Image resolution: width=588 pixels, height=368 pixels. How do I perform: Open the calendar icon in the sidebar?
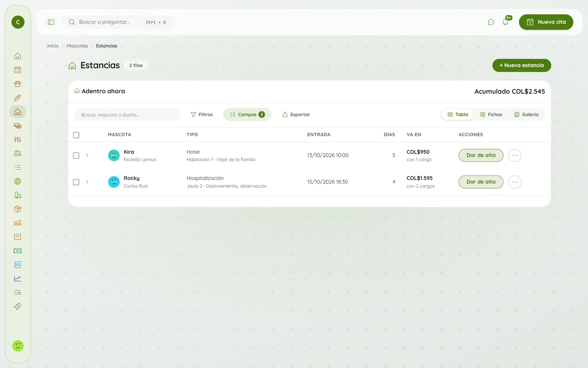(18, 70)
